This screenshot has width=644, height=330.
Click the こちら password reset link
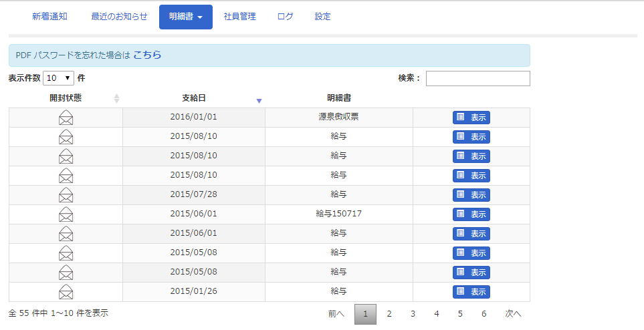pos(147,55)
